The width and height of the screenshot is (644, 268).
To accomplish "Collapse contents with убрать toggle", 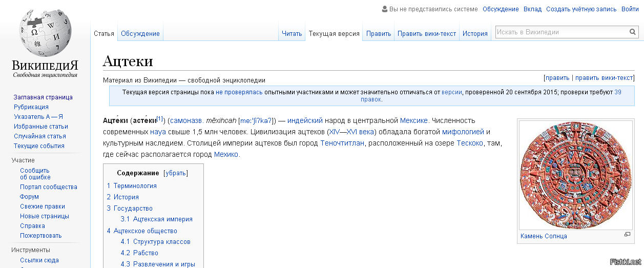I will coord(176,173).
